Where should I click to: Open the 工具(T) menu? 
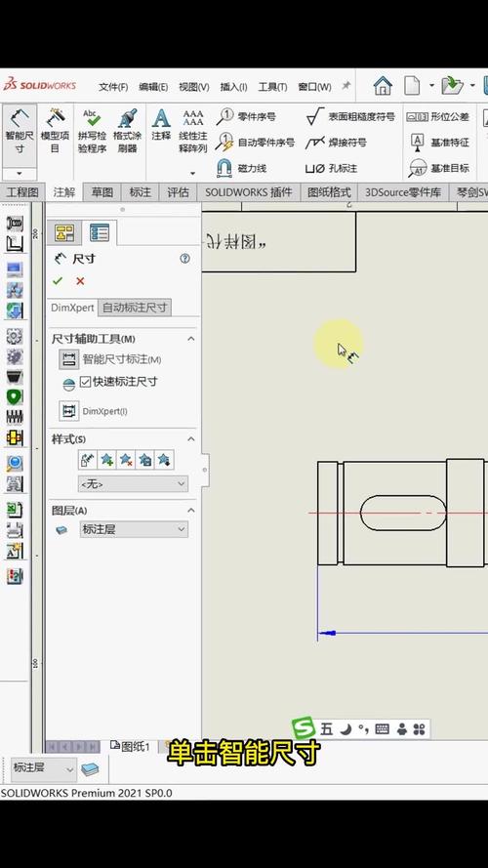(x=272, y=87)
